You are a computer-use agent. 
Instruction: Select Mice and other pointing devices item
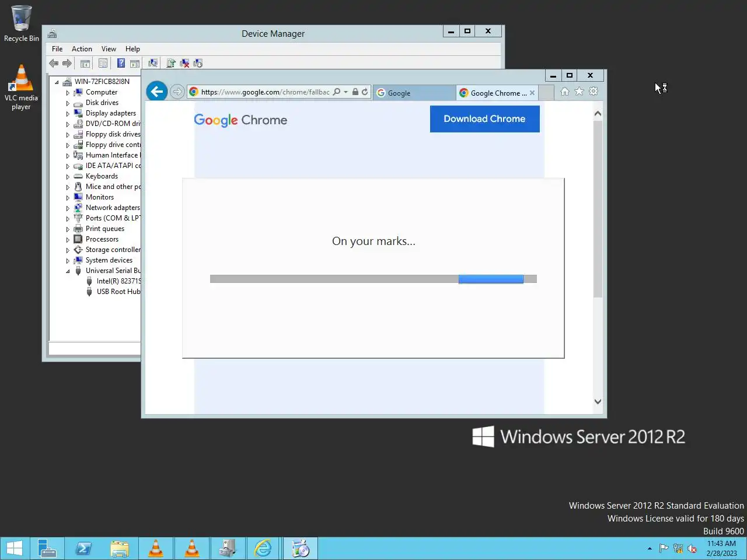point(113,187)
